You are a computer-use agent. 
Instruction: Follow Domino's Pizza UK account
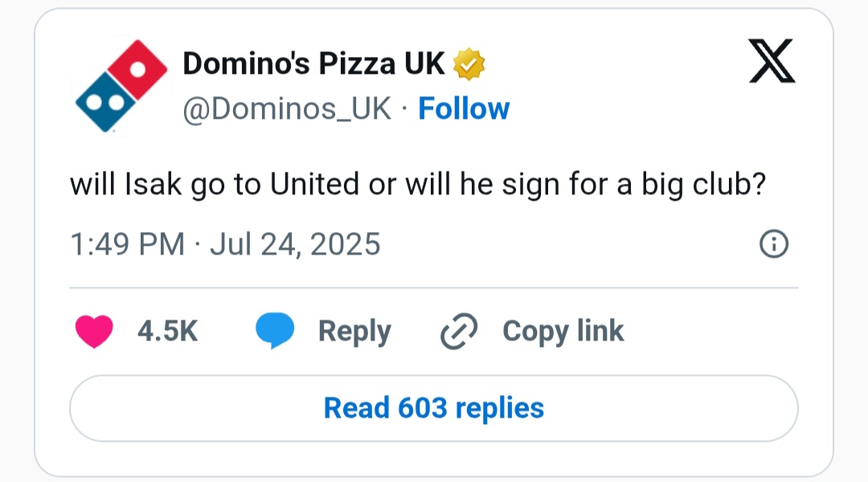coord(464,108)
